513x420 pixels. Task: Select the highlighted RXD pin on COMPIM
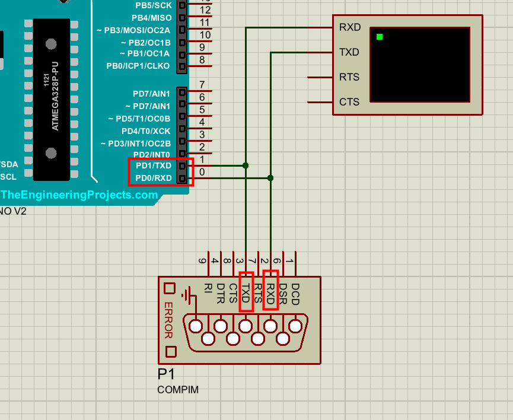(x=271, y=292)
